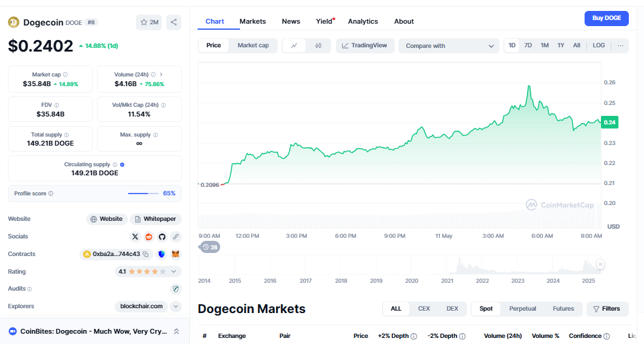Open market Filters button
644x344 pixels.
tap(607, 309)
